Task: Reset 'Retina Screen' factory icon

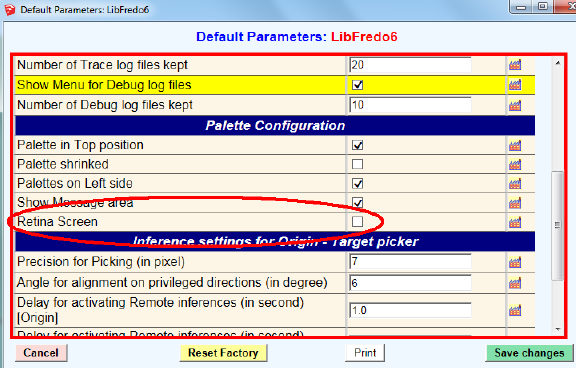Action: point(515,222)
